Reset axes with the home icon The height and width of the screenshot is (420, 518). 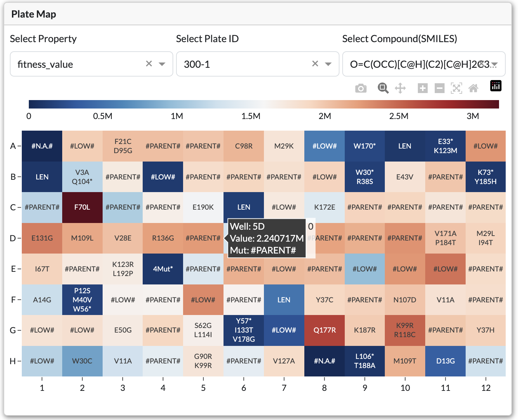473,88
